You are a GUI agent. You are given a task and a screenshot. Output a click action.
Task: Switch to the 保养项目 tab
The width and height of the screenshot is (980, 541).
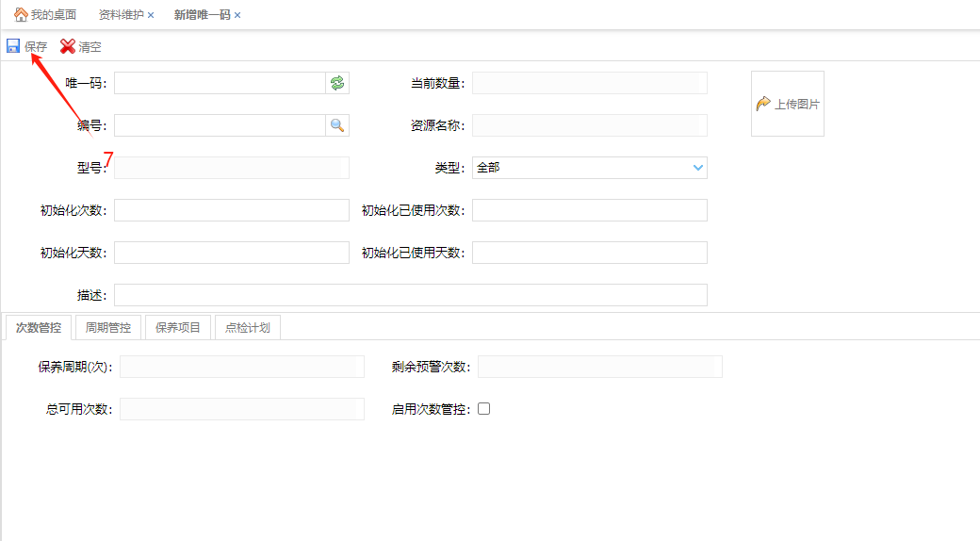[x=178, y=328]
